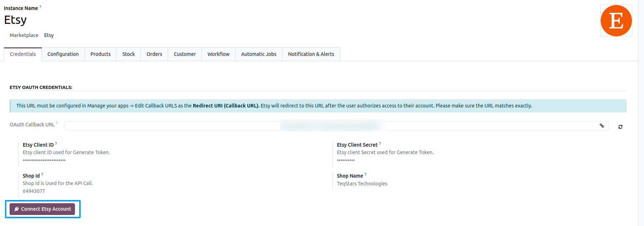
Task: Click the ETSY OAUTH CREDENTIALS heading
Action: (x=41, y=87)
